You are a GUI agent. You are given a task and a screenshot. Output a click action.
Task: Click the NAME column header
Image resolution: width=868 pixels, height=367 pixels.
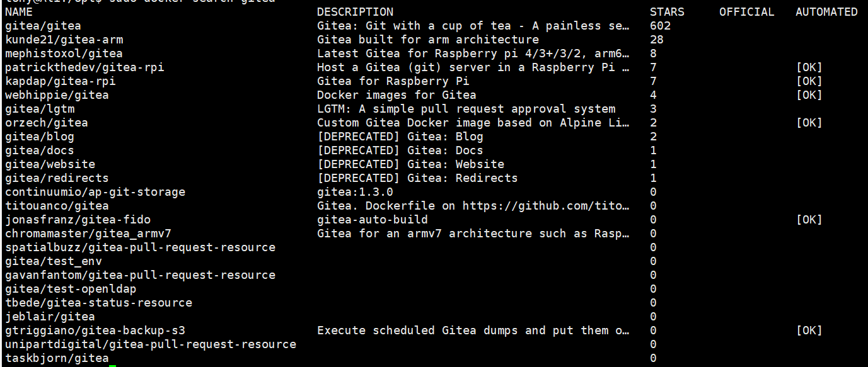click(19, 12)
